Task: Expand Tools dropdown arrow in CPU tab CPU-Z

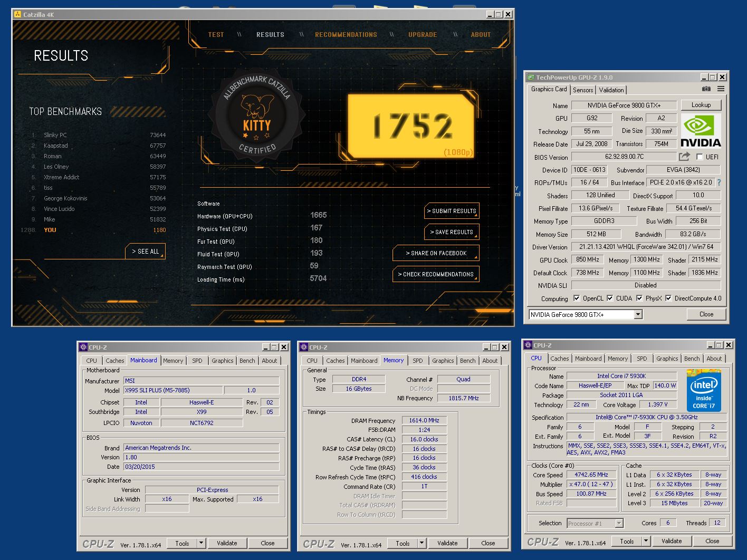Action: (x=646, y=541)
